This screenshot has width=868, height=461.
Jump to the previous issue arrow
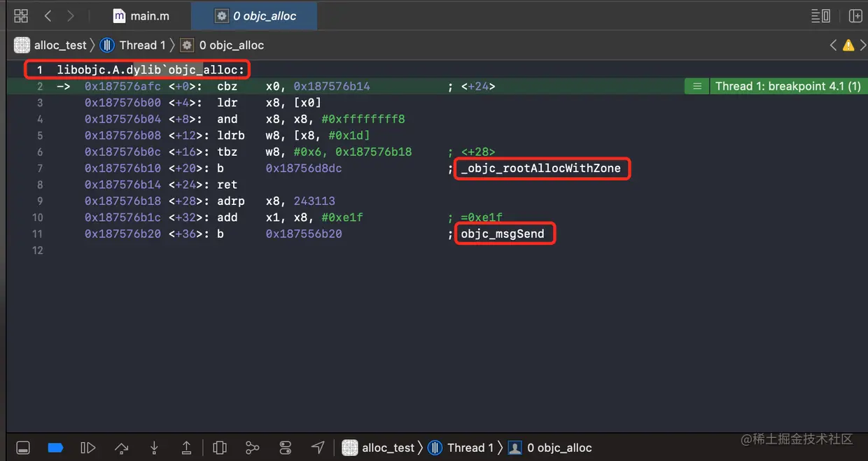[x=833, y=45]
